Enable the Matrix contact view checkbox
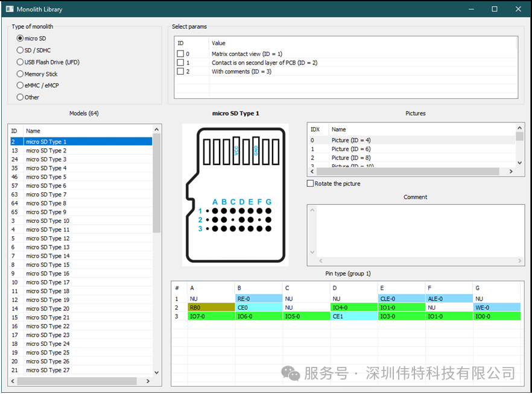532x394 pixels. coord(180,54)
